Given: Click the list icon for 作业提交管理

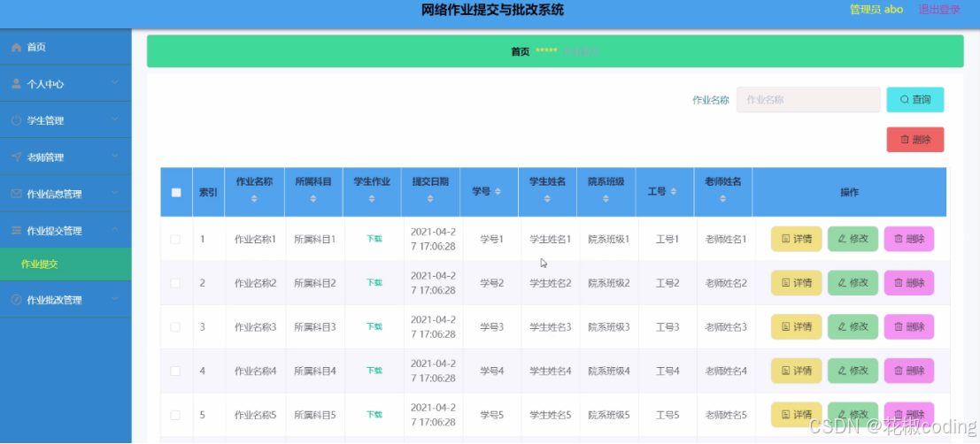Looking at the screenshot, I should (17, 231).
